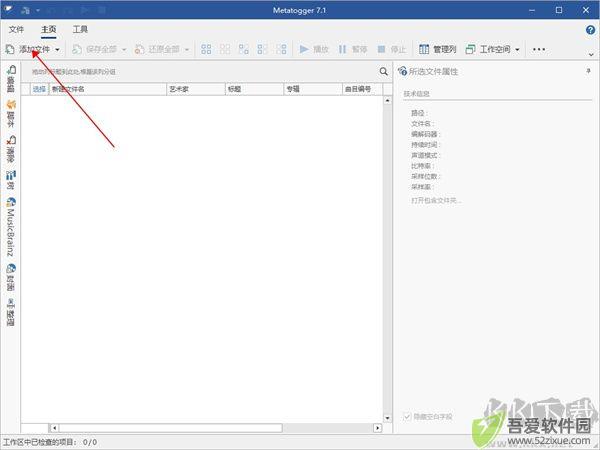Toggle the 隐藏空白字段 checkbox

coord(407,416)
